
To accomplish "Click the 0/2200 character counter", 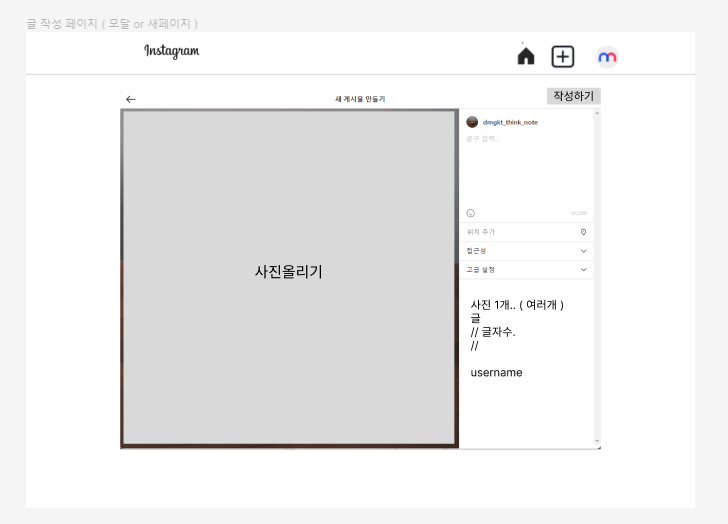I will pos(579,213).
